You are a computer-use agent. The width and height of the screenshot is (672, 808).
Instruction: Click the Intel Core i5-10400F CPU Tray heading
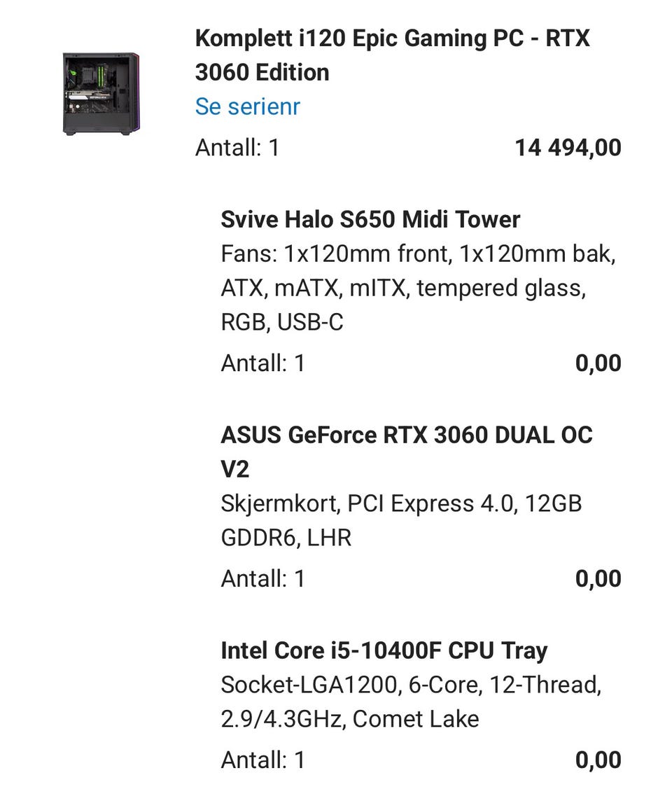point(384,650)
